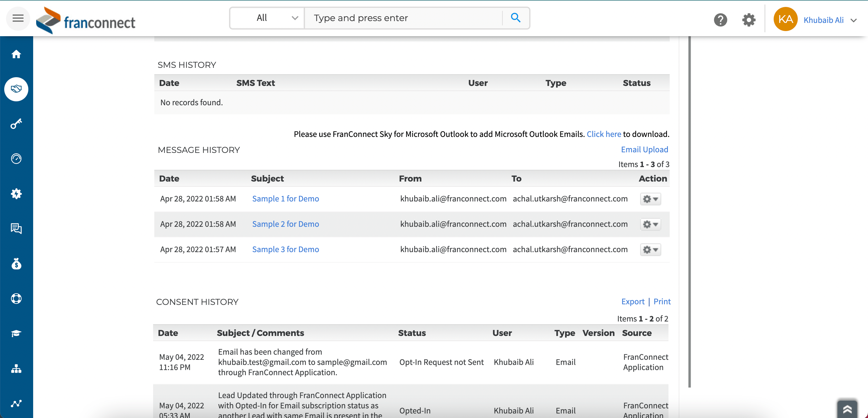The image size is (868, 418).
Task: Open action menu for Sample 1 for Demo
Action: pos(650,199)
